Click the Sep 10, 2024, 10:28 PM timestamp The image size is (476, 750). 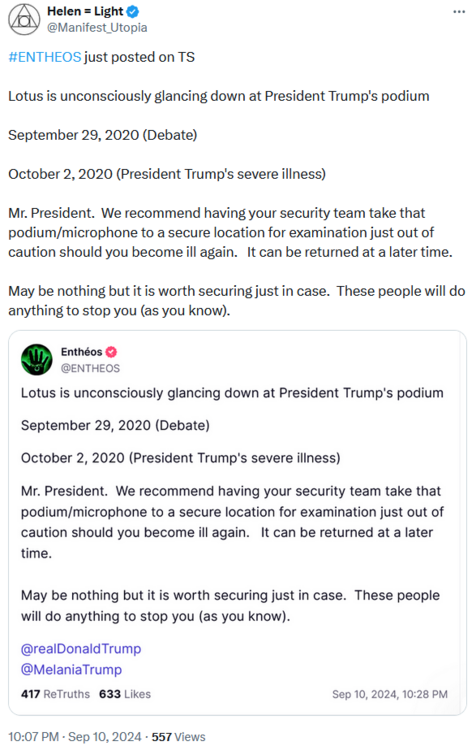[x=390, y=694]
